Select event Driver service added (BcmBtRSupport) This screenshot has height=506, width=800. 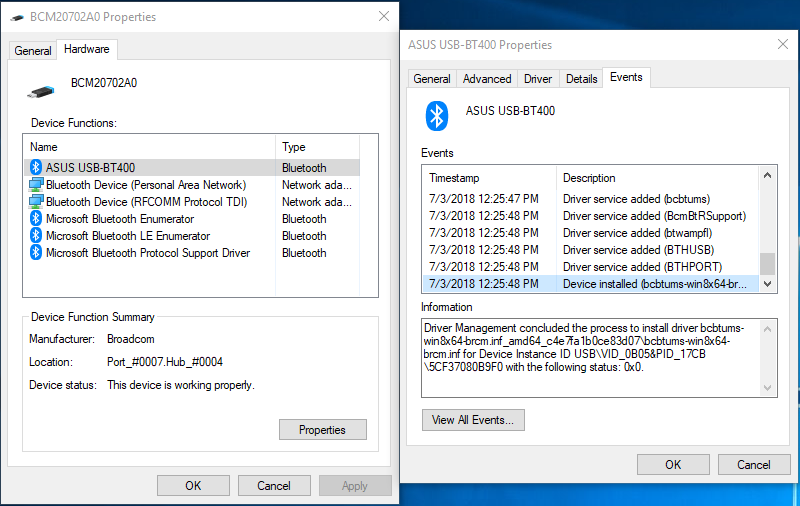(x=591, y=216)
